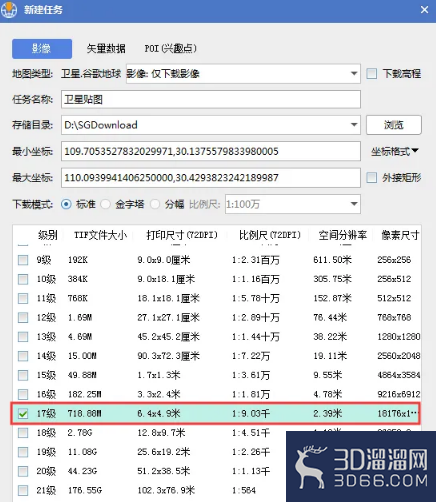Viewport: 436px width, 502px height.
Task: Click the 1:1.16百万 scale cell
Action: point(256,279)
